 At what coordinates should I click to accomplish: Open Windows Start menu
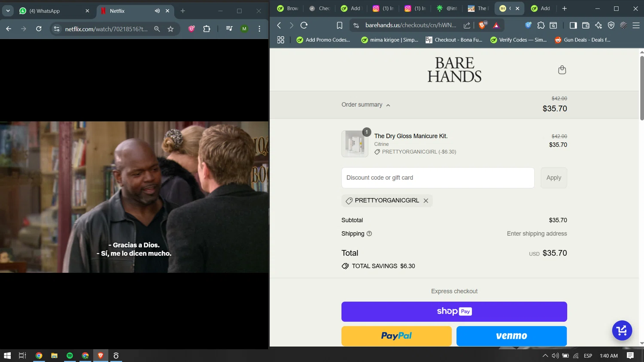[x=7, y=356]
